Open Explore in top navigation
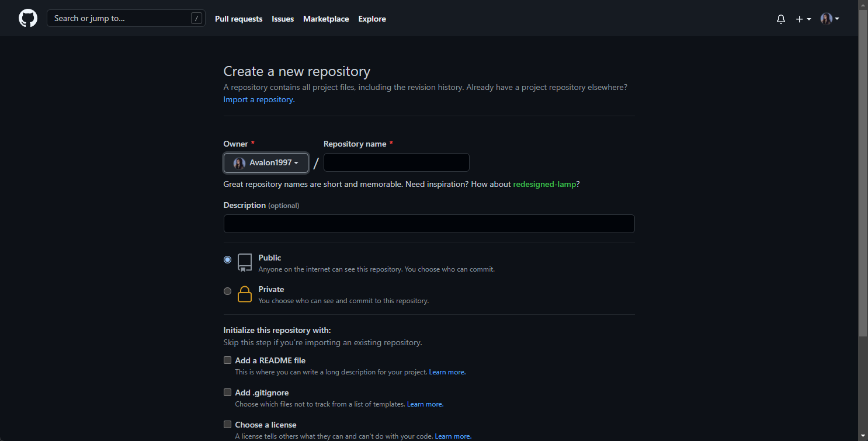Image resolution: width=868 pixels, height=441 pixels. coord(372,19)
